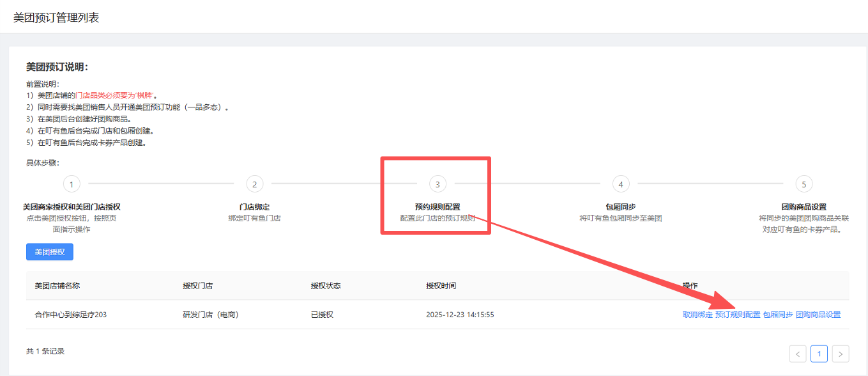Click the 已授权 status cell

coord(322,315)
